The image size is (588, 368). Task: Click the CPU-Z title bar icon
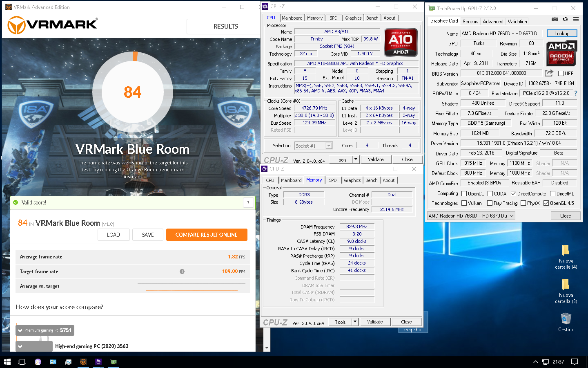265,7
